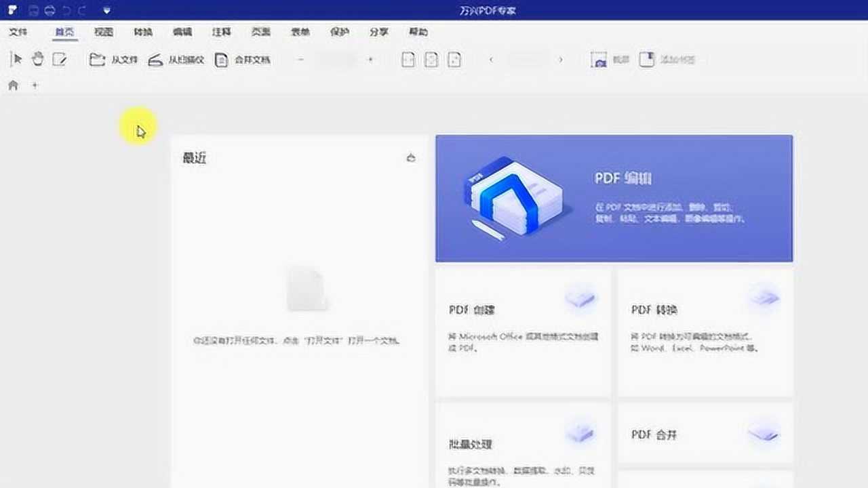
Task: Expand the quick access toolbar dropdown arrow
Action: pos(106,10)
